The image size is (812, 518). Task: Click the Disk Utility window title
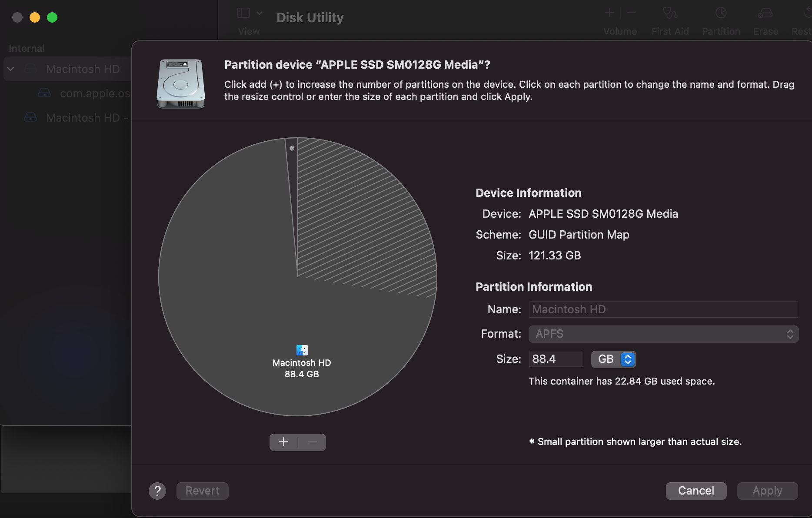pyautogui.click(x=310, y=17)
